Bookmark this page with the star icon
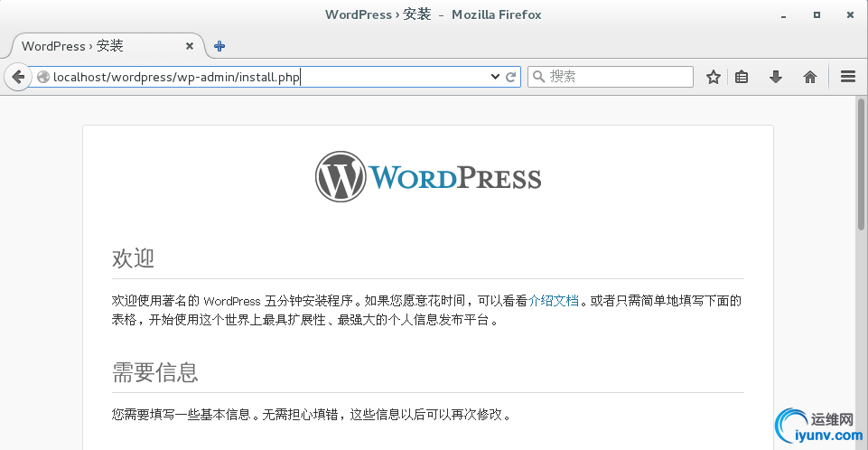The image size is (868, 450). pyautogui.click(x=713, y=77)
